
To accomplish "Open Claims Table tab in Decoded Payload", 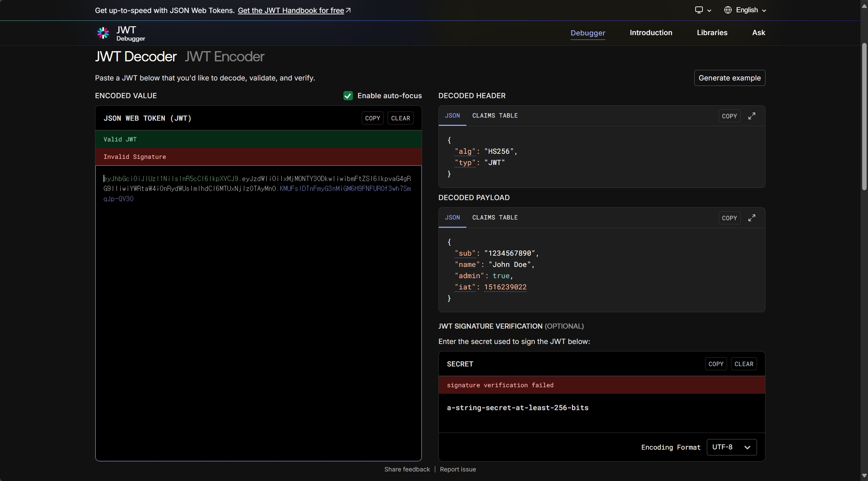I will pyautogui.click(x=495, y=217).
